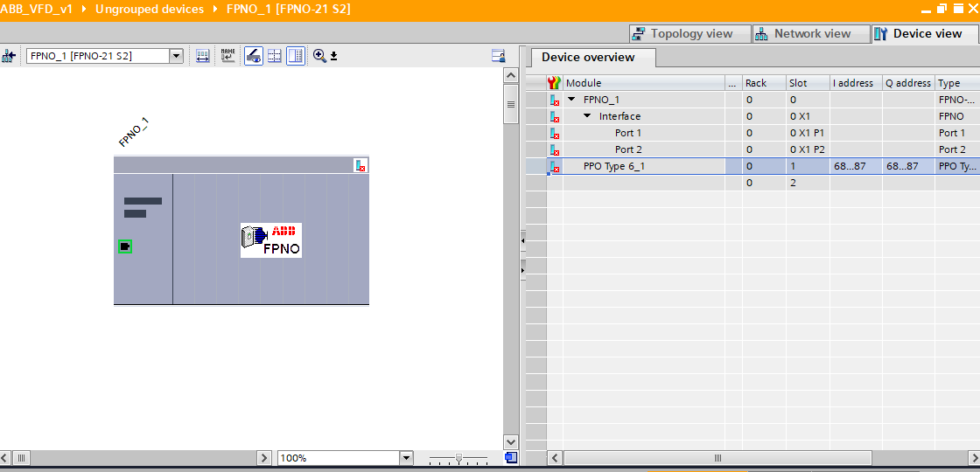
Task: Select the Port 1 module row
Action: tap(628, 133)
